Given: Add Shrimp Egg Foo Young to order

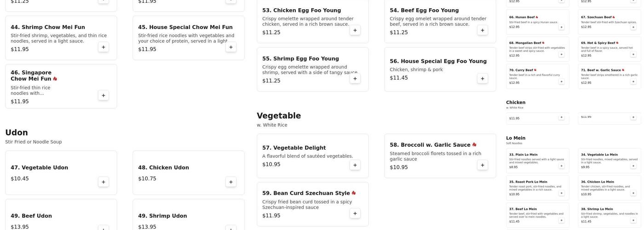Looking at the screenshot, I should pos(355,79).
